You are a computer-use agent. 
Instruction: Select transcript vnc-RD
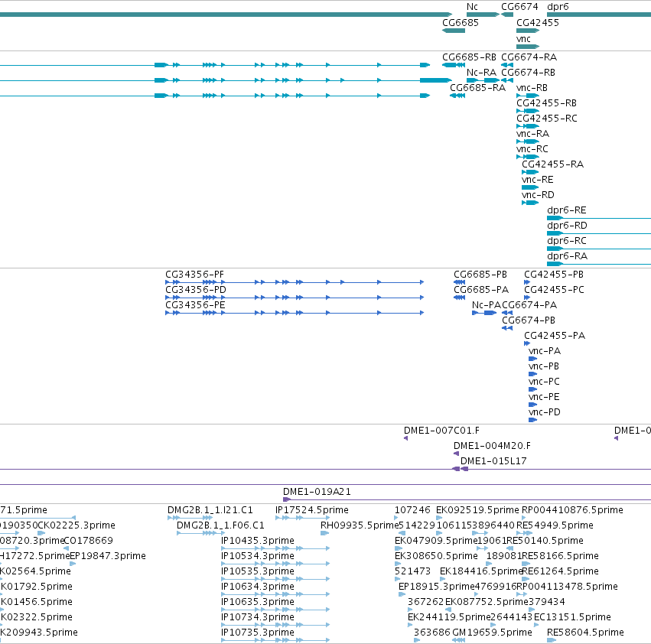[538, 195]
